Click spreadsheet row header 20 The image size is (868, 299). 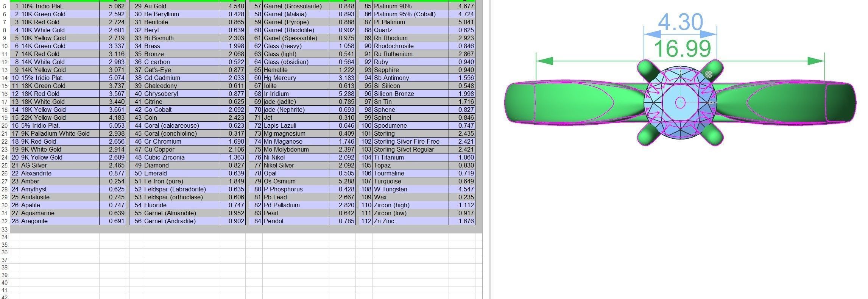(x=5, y=125)
